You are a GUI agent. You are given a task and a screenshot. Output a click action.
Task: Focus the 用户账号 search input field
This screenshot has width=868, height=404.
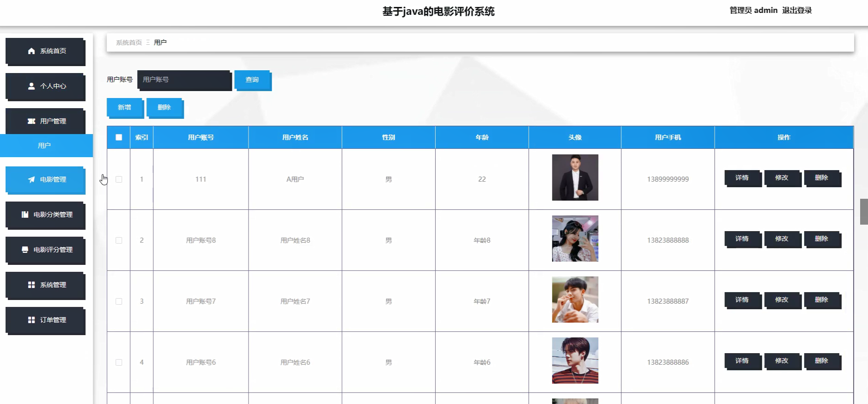[184, 80]
